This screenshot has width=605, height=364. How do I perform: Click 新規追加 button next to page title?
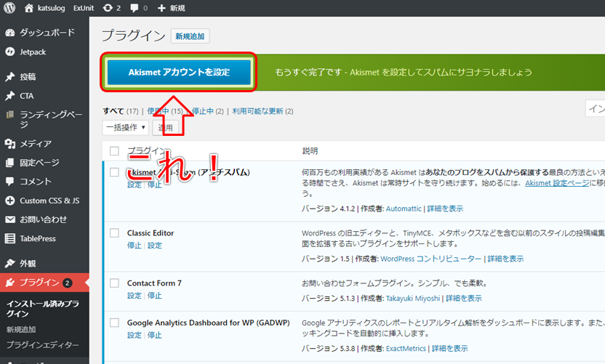tap(190, 36)
